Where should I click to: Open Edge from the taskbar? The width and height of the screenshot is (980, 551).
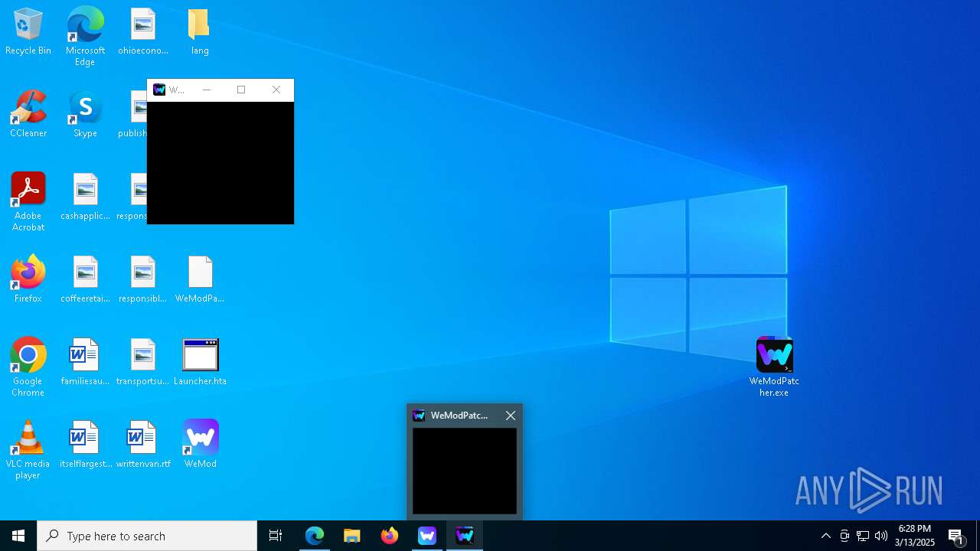click(315, 536)
